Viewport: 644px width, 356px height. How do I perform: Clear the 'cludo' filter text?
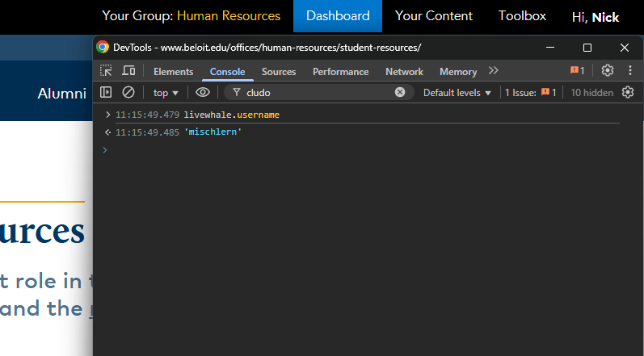coord(399,93)
